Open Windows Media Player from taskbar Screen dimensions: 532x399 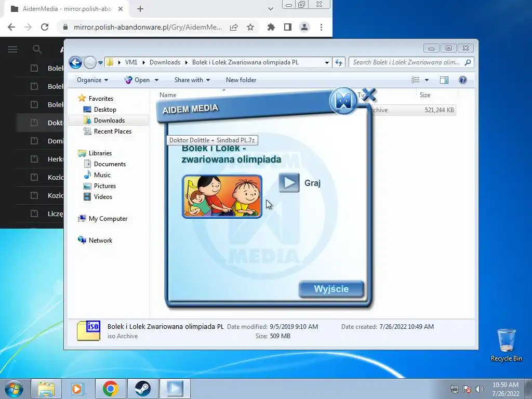[x=77, y=389]
